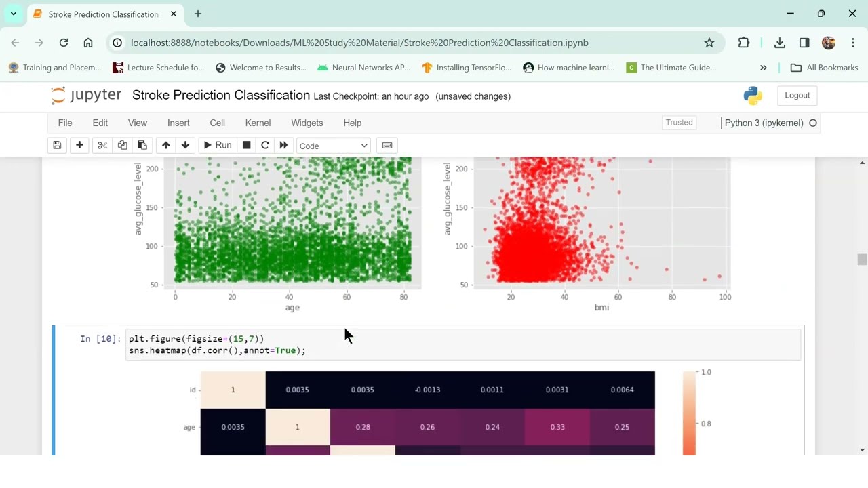Click the Python logo icon

[753, 96]
